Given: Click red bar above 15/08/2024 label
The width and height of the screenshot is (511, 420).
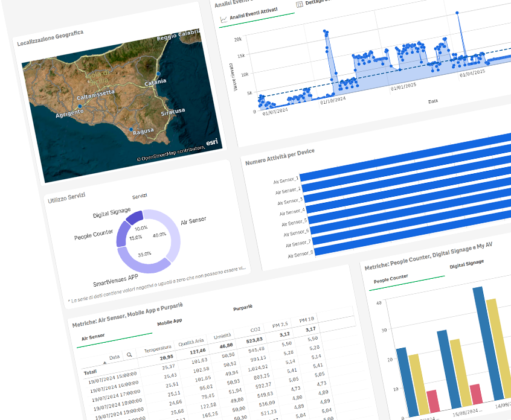Looking at the screenshot, I should [477, 395].
